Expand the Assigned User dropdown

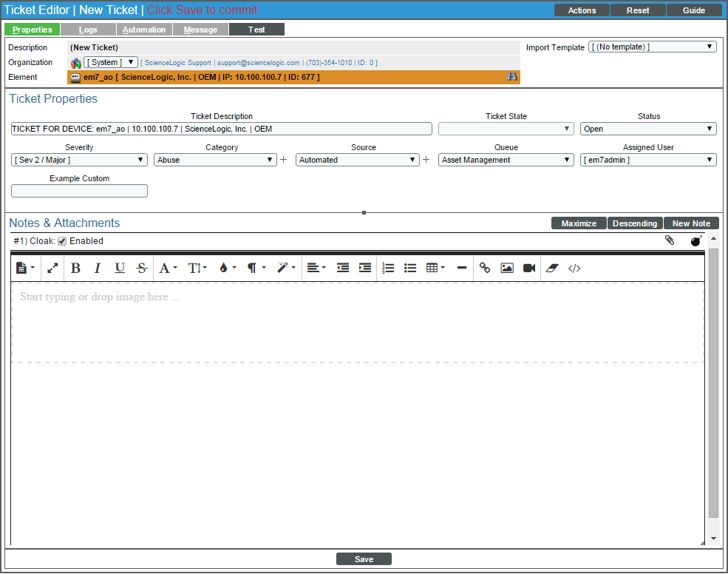[x=647, y=159]
